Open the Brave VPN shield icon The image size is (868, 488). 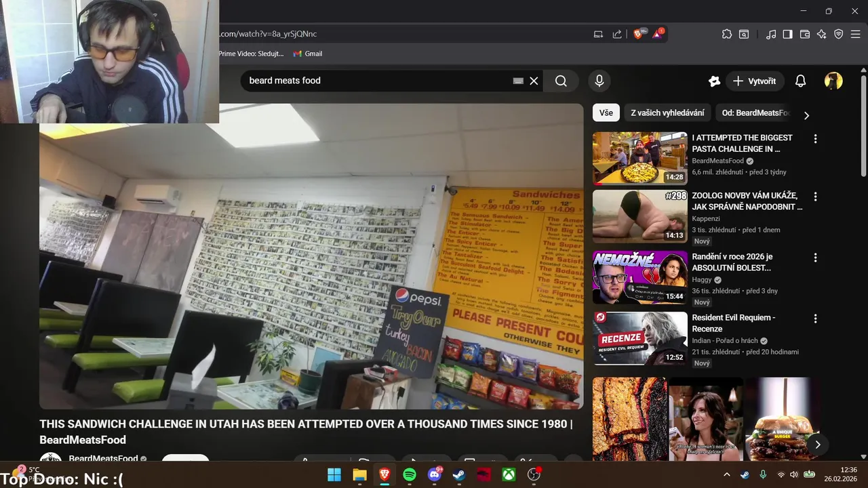pos(839,34)
